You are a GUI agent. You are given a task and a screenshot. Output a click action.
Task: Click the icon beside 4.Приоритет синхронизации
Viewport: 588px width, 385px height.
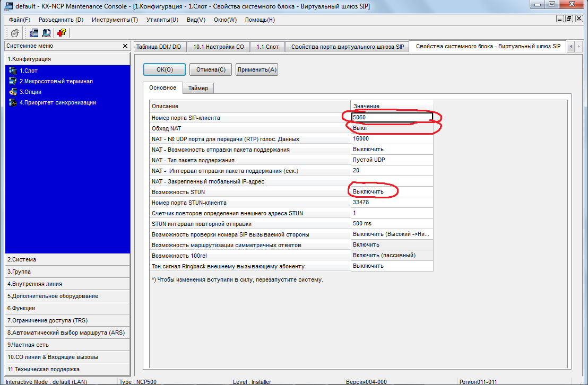click(14, 102)
